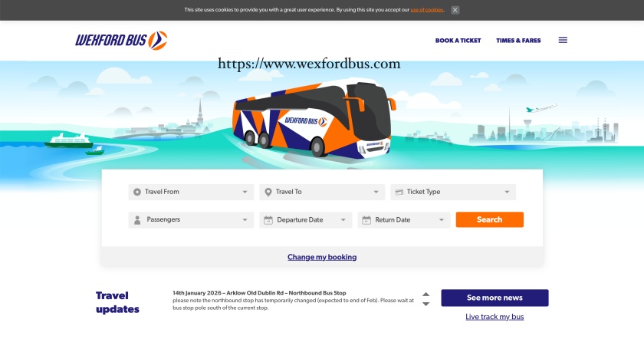This screenshot has width=644, height=346.
Task: Open the Ticket Type dropdown arrow
Action: (507, 192)
